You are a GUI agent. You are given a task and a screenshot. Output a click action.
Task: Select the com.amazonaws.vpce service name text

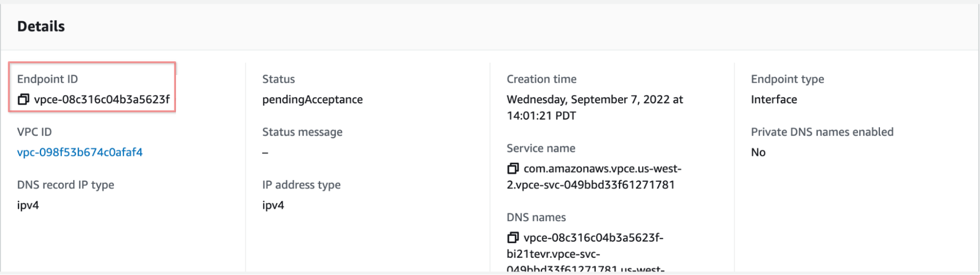pos(602,169)
